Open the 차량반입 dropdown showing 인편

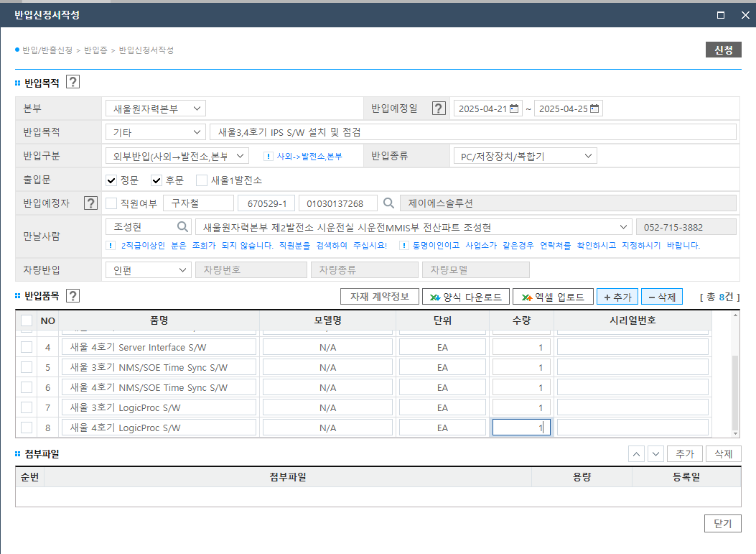[148, 269]
